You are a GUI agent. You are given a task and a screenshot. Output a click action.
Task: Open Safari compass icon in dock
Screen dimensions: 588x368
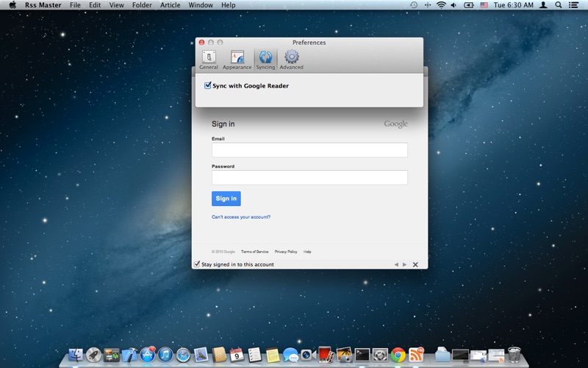[183, 355]
